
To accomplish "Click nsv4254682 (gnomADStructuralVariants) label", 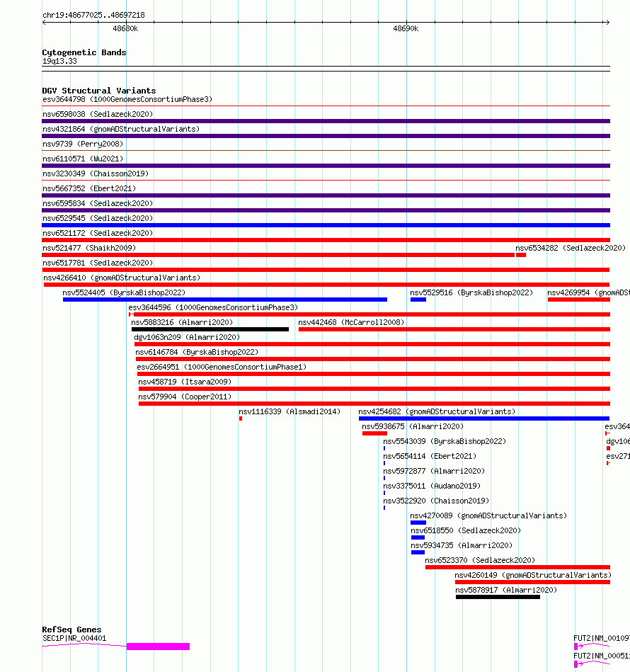I will coord(437,411).
